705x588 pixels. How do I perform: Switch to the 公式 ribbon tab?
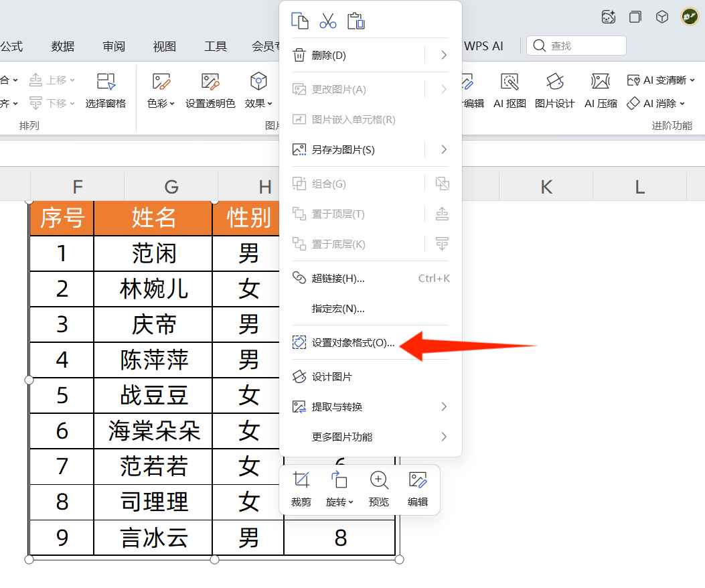click(x=11, y=46)
